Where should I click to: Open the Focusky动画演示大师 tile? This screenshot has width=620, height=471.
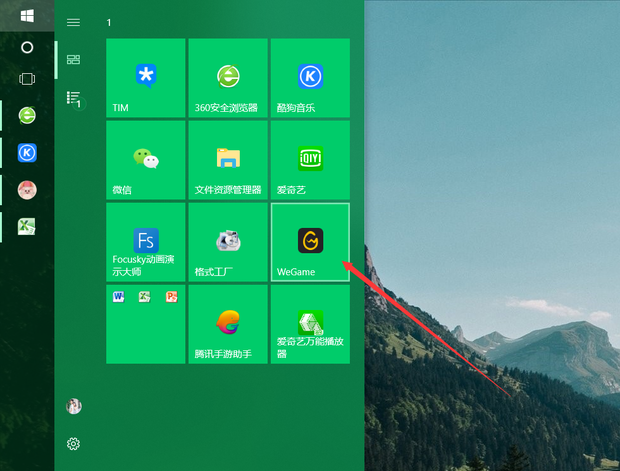click(146, 242)
